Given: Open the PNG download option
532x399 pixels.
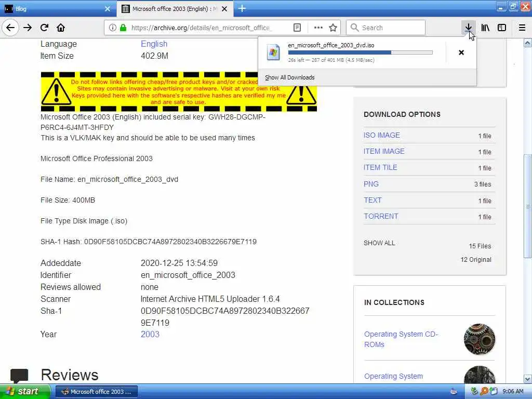Looking at the screenshot, I should pos(371,184).
